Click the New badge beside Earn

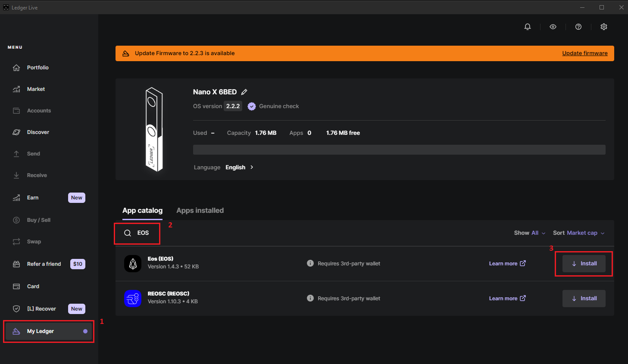[x=77, y=198]
